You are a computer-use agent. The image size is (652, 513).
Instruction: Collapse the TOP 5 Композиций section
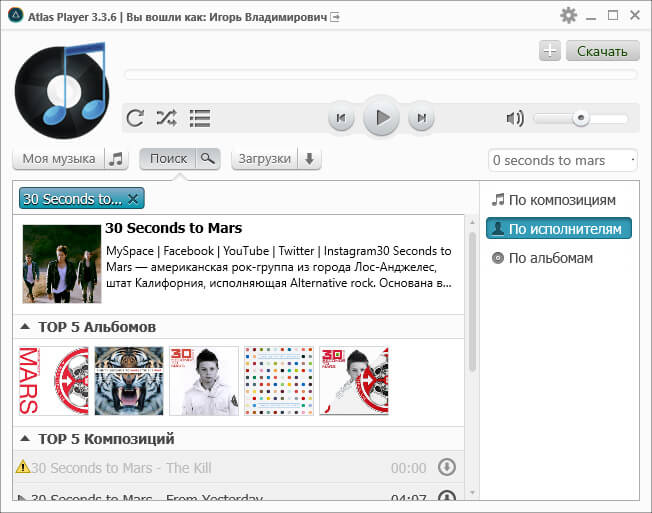coord(25,439)
